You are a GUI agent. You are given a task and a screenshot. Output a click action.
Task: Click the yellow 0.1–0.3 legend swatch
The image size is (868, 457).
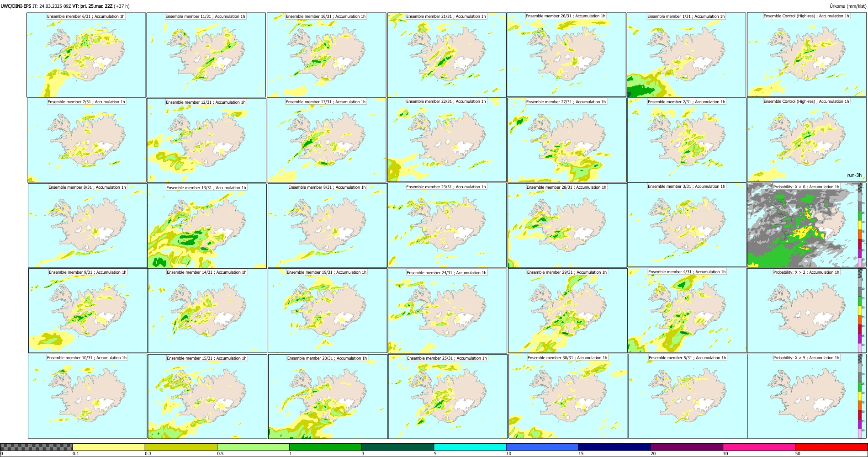click(x=109, y=447)
